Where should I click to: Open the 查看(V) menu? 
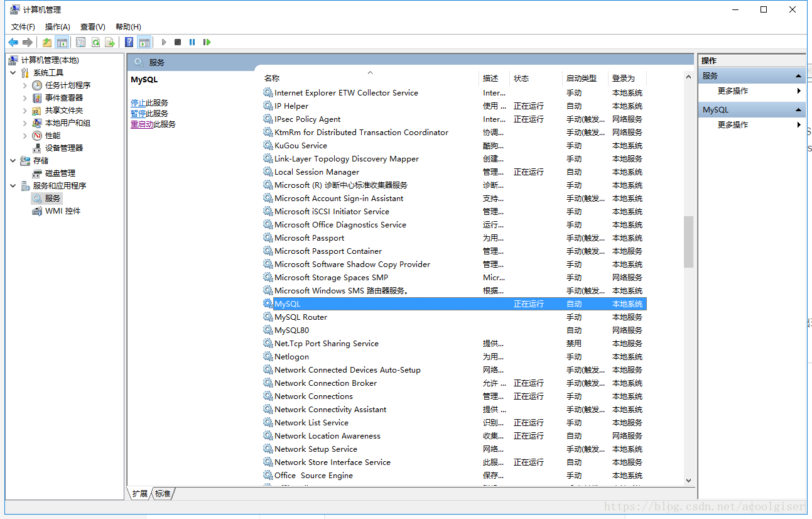point(93,26)
